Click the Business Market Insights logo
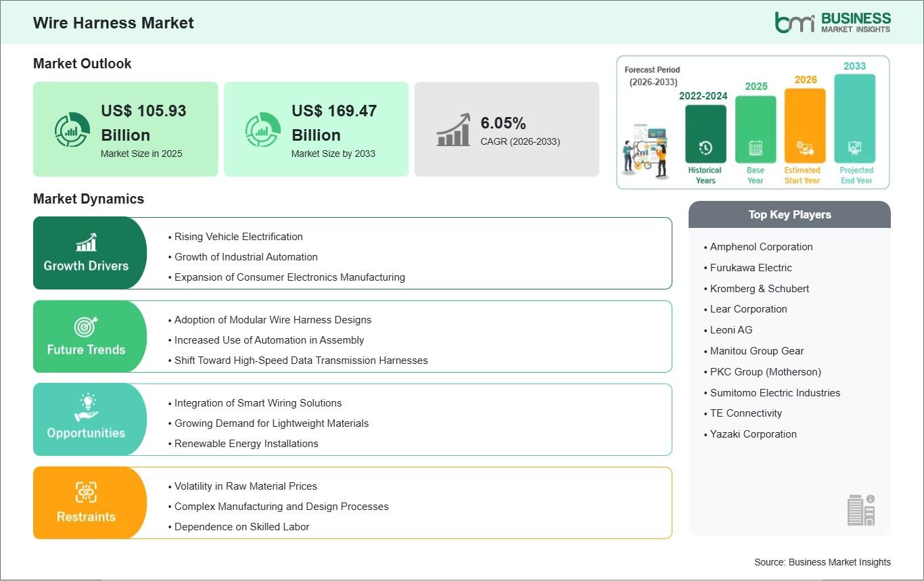This screenshot has width=924, height=581. point(833,22)
